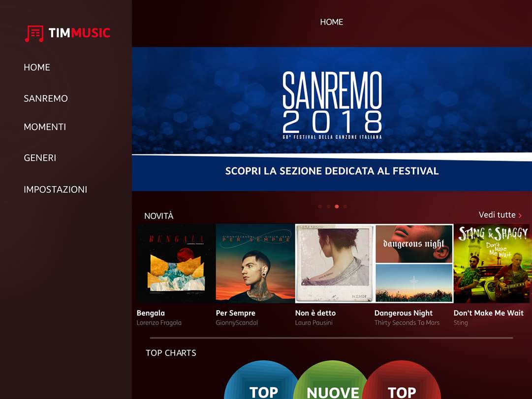
Task: Click the red TOP chart circle
Action: [402, 380]
